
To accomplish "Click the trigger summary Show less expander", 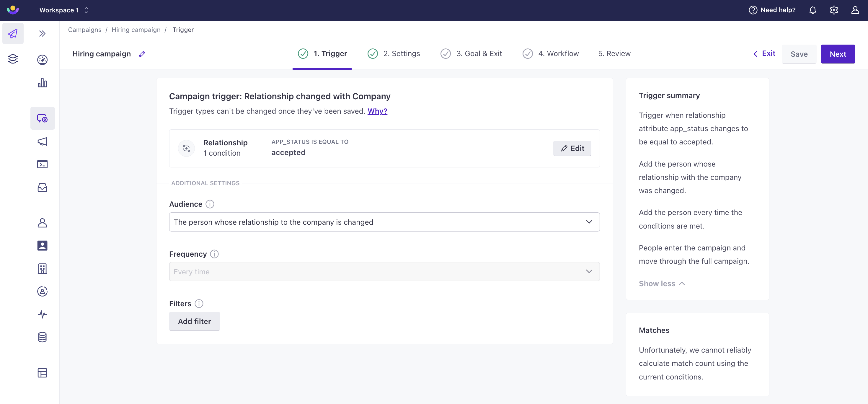I will [662, 283].
